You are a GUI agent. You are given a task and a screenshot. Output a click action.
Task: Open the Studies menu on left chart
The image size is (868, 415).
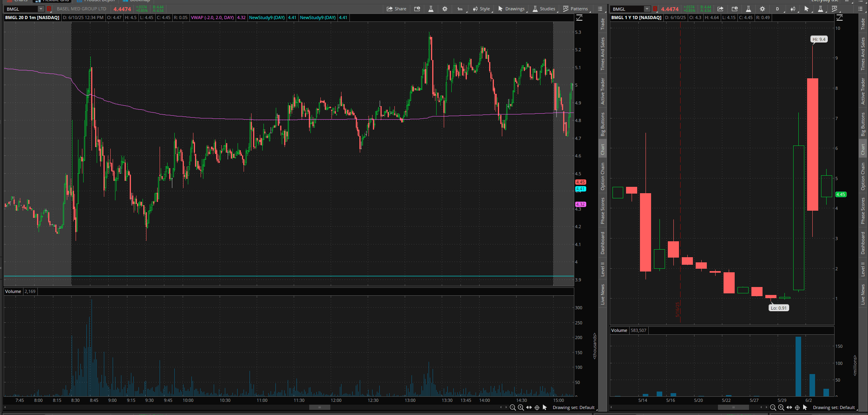coord(544,9)
